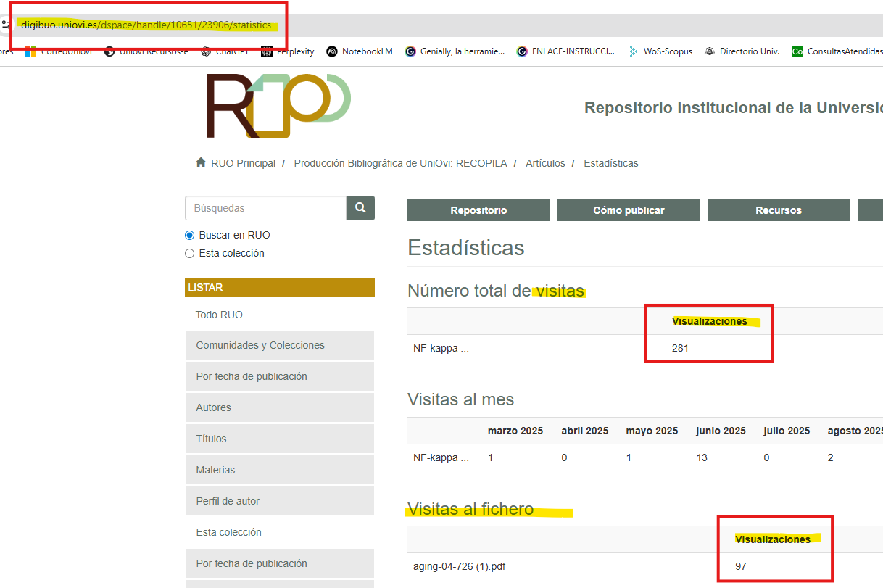Image resolution: width=883 pixels, height=588 pixels.
Task: Open the ConsultasAtendidas bookmark
Action: click(837, 51)
